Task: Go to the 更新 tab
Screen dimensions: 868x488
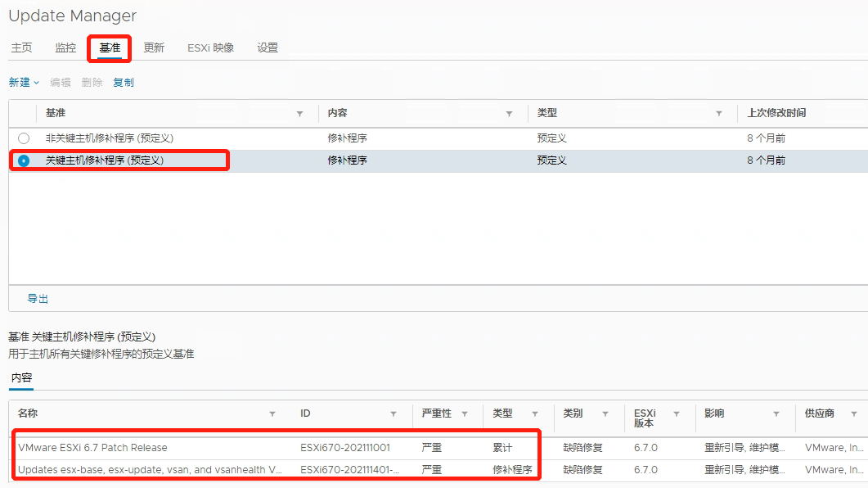Action: pyautogui.click(x=154, y=47)
